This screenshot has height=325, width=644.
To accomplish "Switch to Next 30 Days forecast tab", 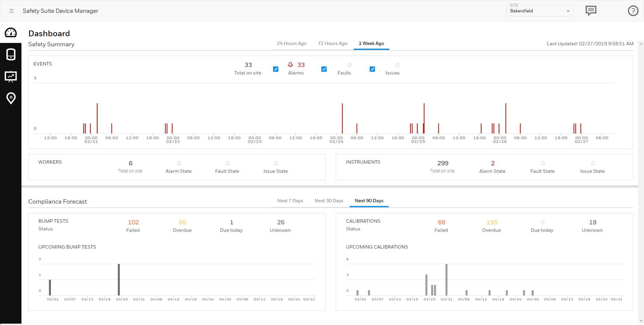I will pyautogui.click(x=329, y=201).
